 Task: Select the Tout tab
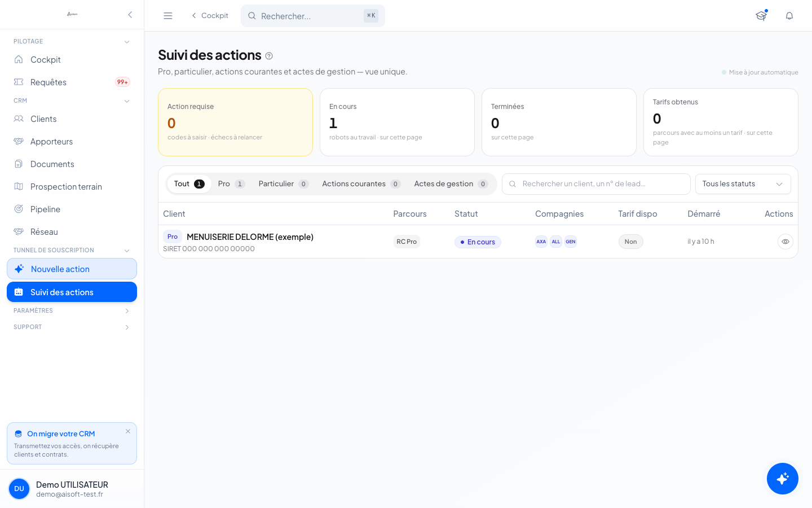pos(189,184)
